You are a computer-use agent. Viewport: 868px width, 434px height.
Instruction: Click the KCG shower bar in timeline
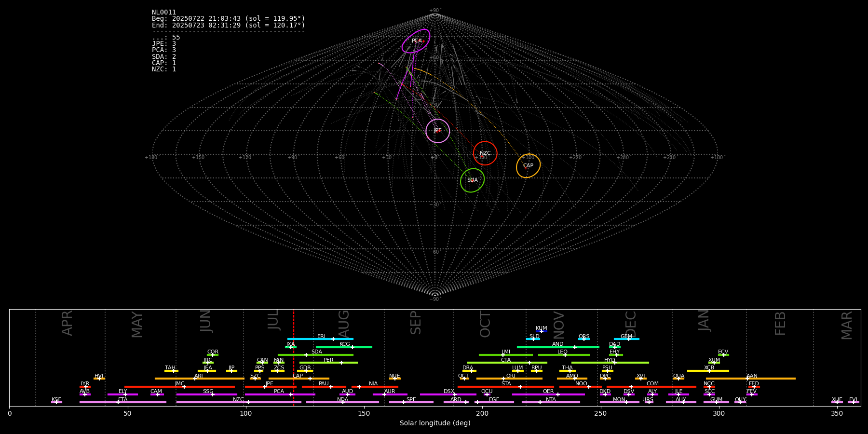[344, 347]
